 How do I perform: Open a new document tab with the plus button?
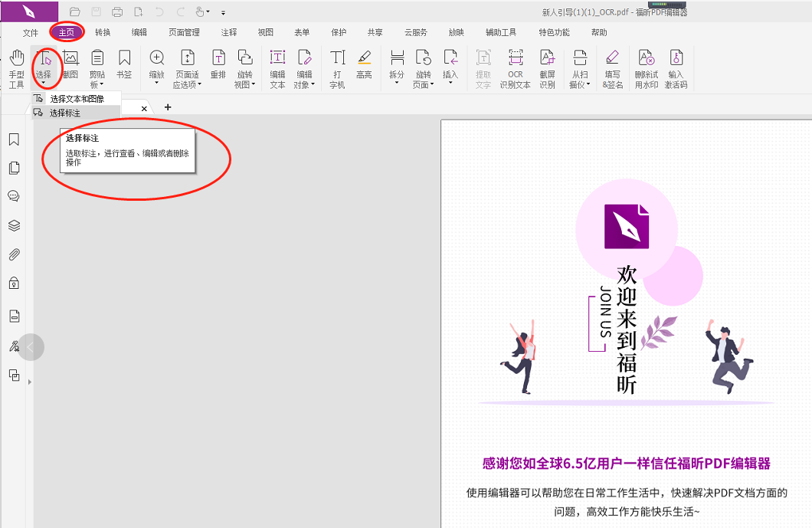(x=168, y=107)
